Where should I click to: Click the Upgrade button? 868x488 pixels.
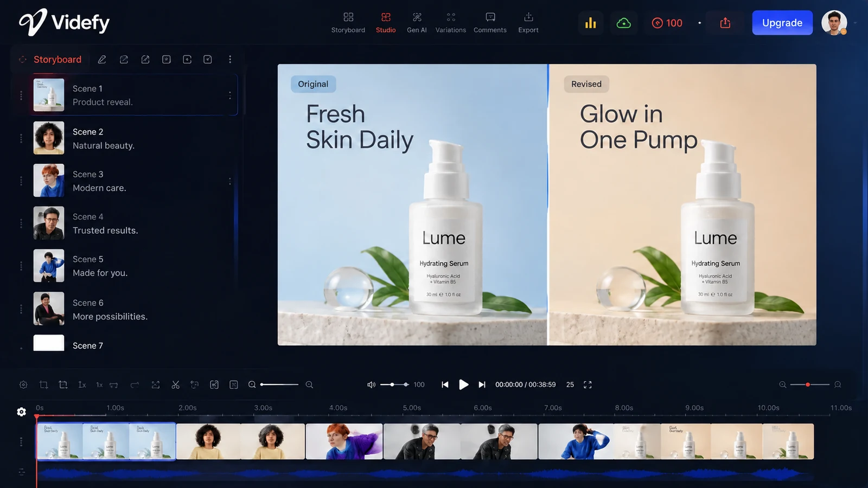(x=782, y=23)
